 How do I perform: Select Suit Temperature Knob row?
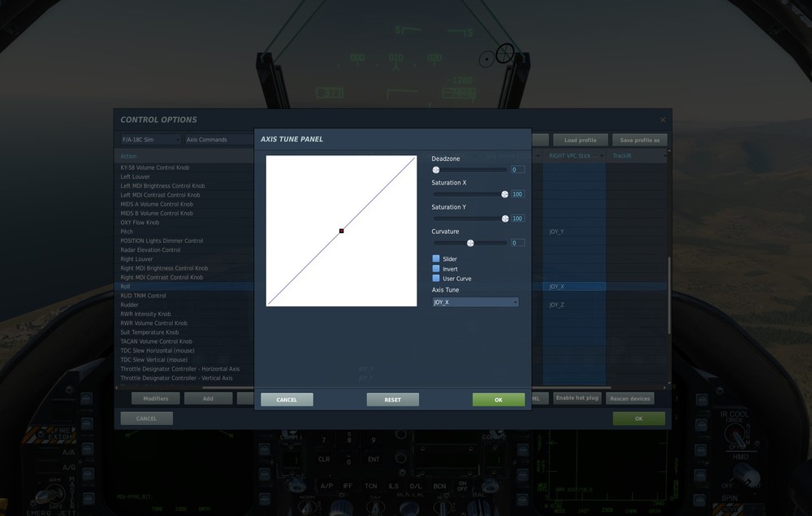click(x=184, y=332)
